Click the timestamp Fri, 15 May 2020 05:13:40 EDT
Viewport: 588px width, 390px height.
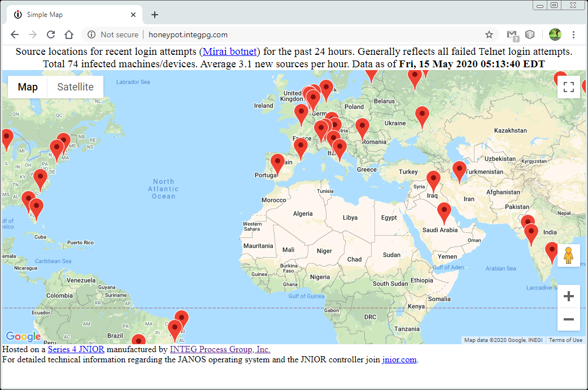pos(472,64)
